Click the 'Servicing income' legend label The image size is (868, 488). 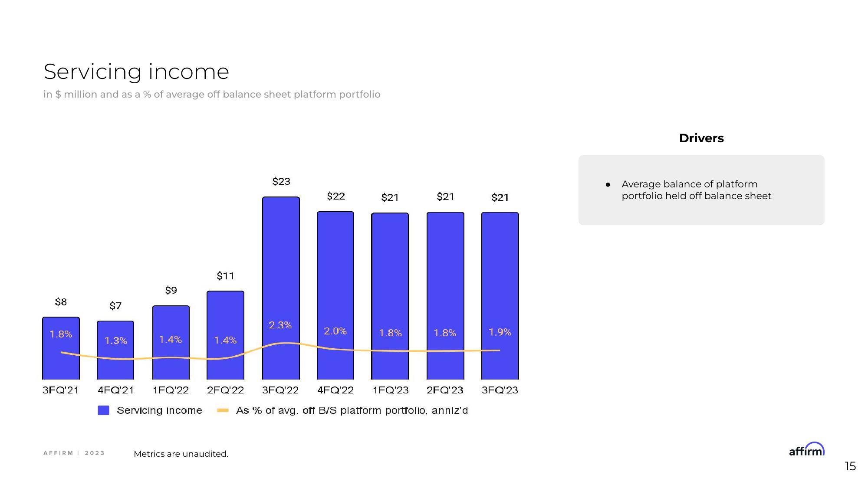point(159,410)
